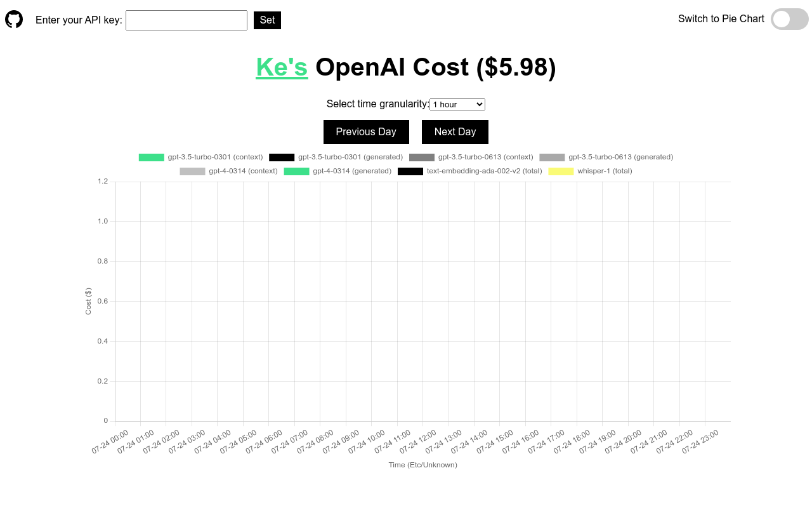Click the '07-24 12:00' axis label
Image resolution: width=812 pixels, height=508 pixels.
[419, 441]
